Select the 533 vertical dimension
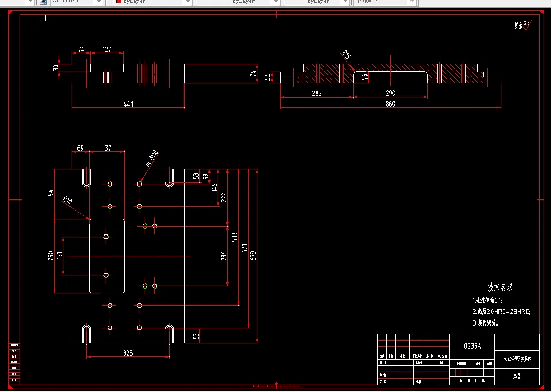 pos(234,237)
